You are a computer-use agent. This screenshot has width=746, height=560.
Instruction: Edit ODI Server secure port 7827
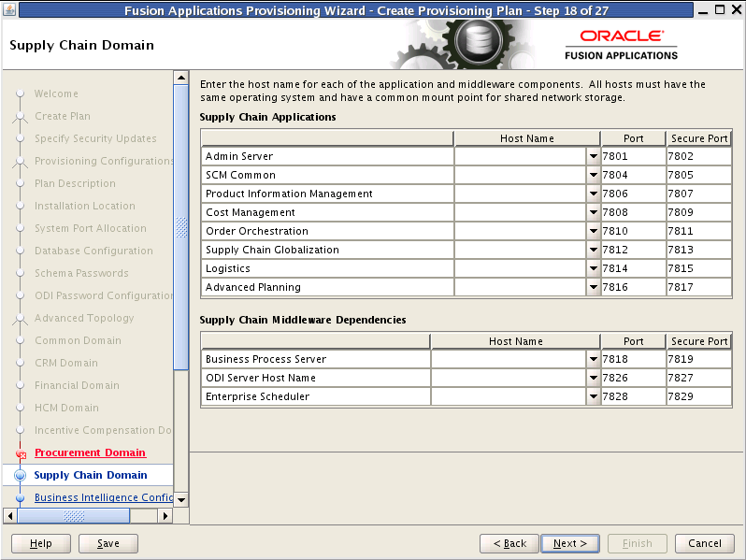698,378
